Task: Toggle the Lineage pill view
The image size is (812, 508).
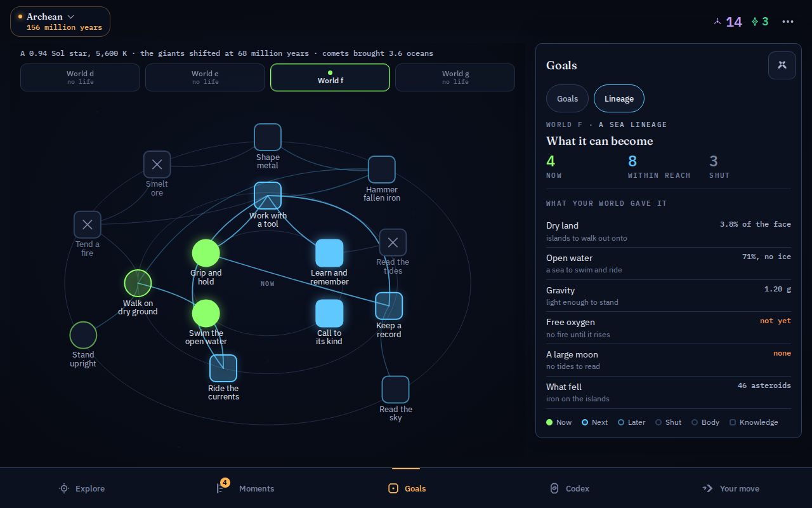Action: click(x=619, y=98)
